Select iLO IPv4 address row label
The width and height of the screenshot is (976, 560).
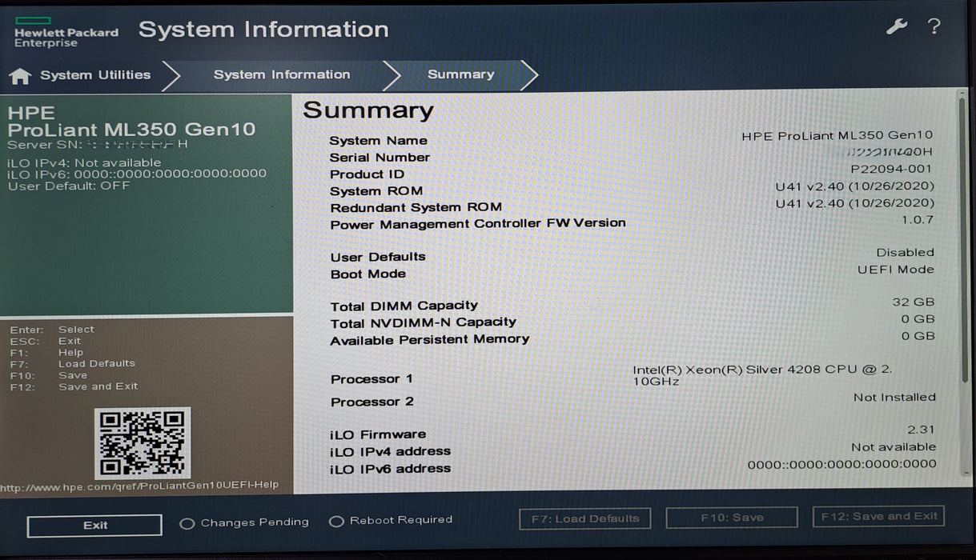391,451
